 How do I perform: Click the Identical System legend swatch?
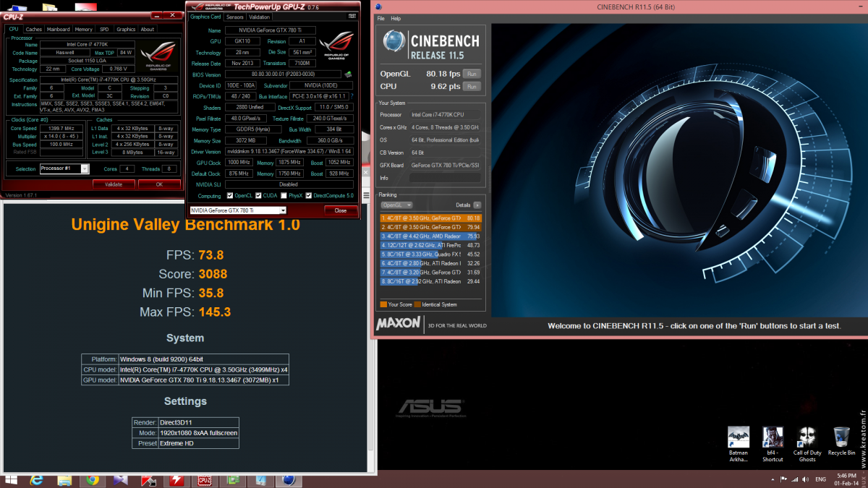[417, 304]
